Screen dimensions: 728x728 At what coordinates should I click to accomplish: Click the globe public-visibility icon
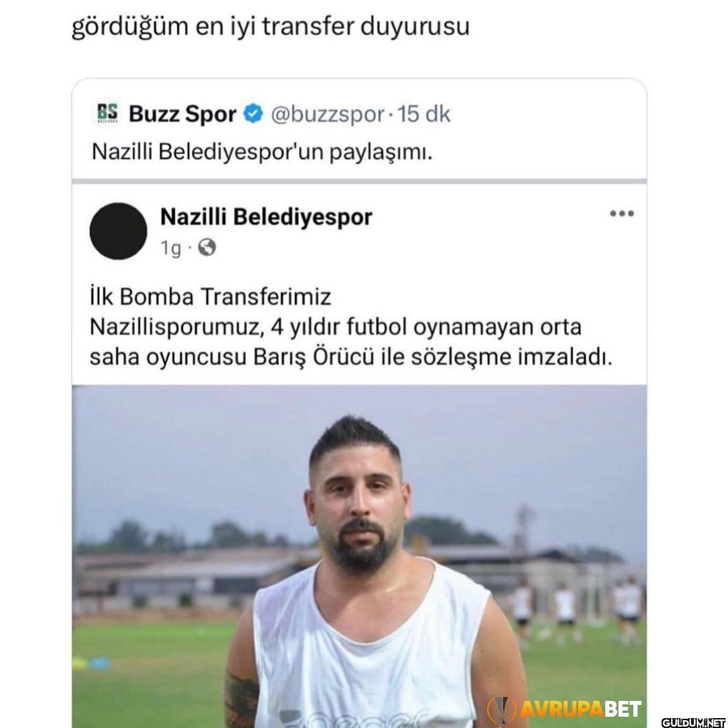click(x=207, y=248)
